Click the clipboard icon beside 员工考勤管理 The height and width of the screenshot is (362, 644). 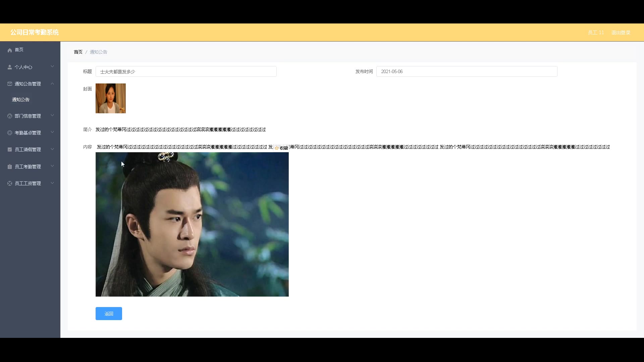pos(10,167)
